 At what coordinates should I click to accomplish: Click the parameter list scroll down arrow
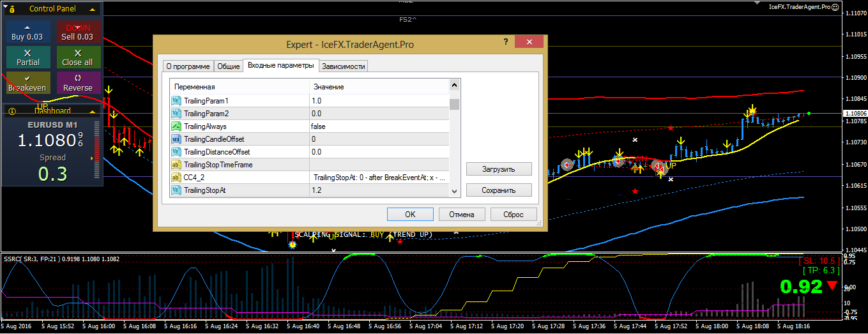455,192
